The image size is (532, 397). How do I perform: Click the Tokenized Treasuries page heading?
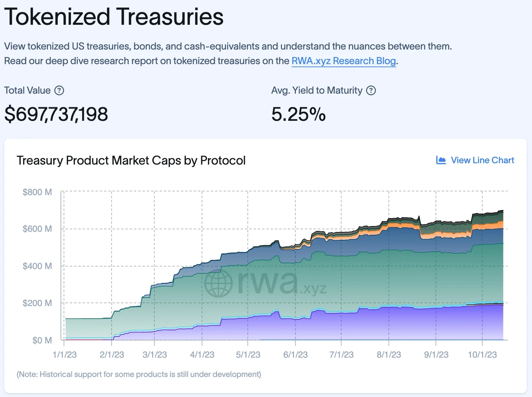tap(114, 16)
